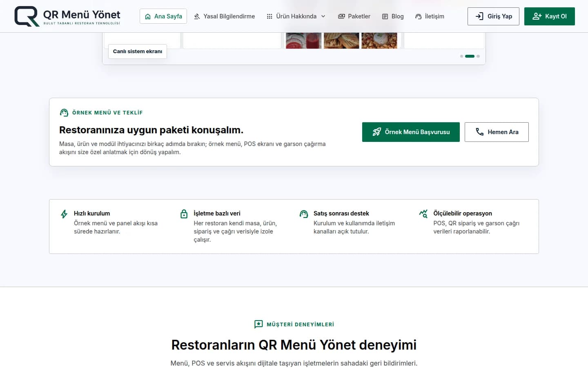This screenshot has height=368, width=588.
Task: Open the Yasal Bilgilendirme page
Action: tap(224, 16)
